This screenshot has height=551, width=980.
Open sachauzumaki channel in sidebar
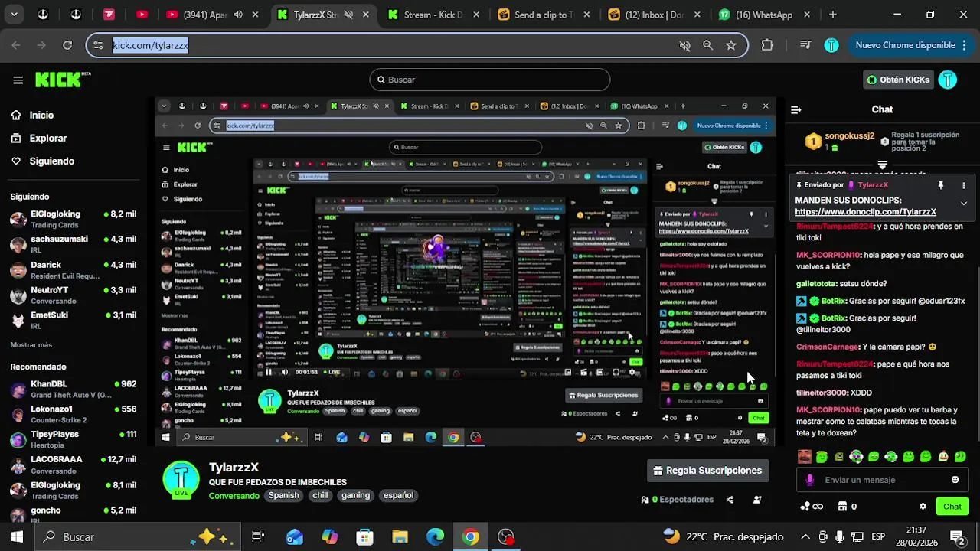(73, 244)
